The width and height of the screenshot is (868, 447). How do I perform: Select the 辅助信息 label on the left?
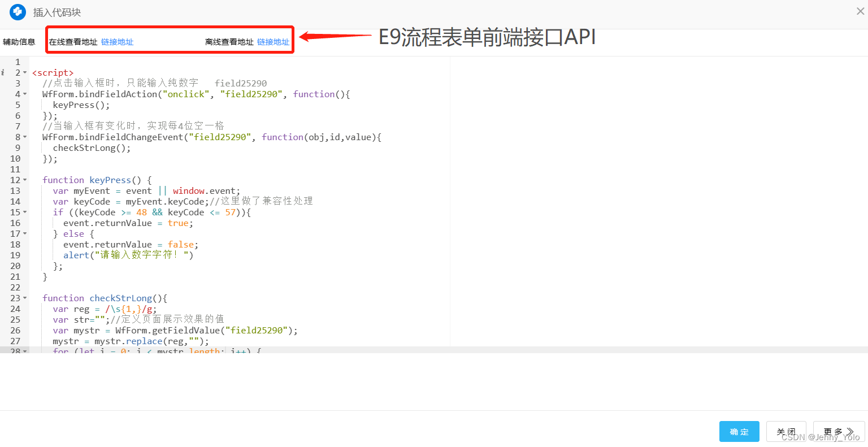(x=19, y=41)
